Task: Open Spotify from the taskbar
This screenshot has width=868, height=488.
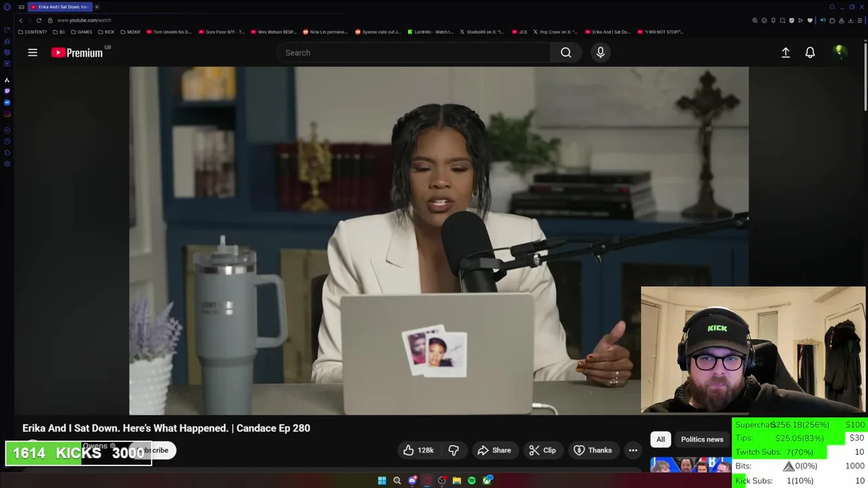Action: point(471,481)
